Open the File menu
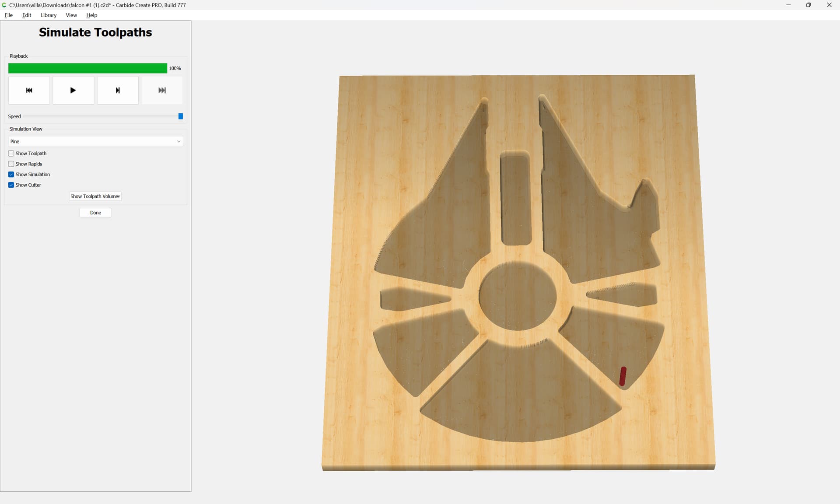840x504 pixels. (9, 15)
